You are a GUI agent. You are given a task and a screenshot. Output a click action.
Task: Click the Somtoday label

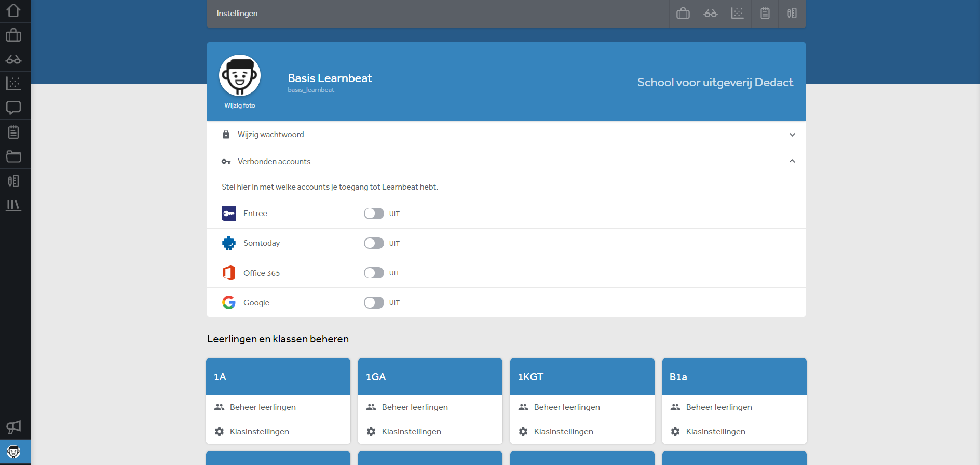[262, 243]
